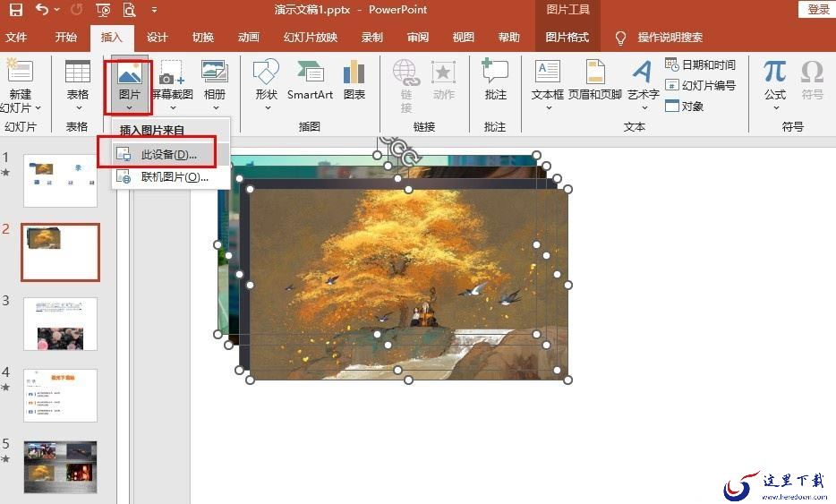Viewport: 836px width, 504px height.
Task: Open the 视图 tab
Action: click(463, 38)
